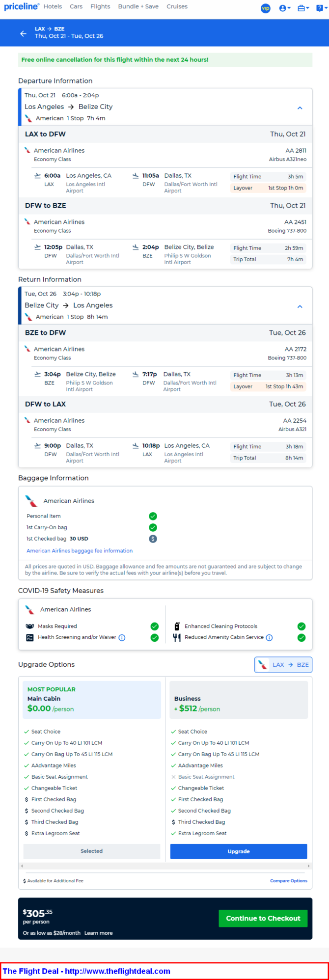Viewport: 329px width, 980px height.
Task: Open the Hotels menu item
Action: (x=53, y=6)
